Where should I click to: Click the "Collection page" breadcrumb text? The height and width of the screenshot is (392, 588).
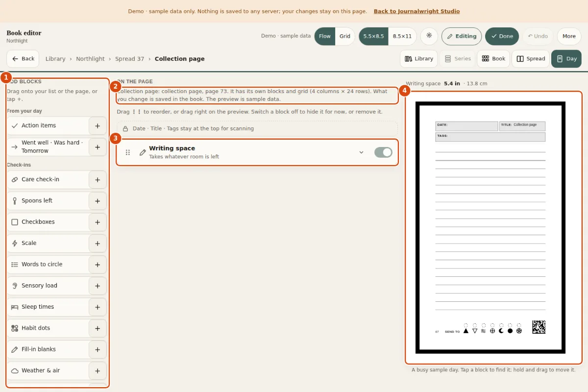(179, 59)
